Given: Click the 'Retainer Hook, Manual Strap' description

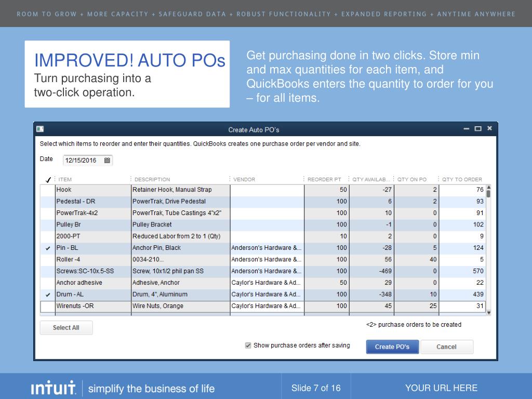Looking at the screenshot, I should (x=180, y=190).
